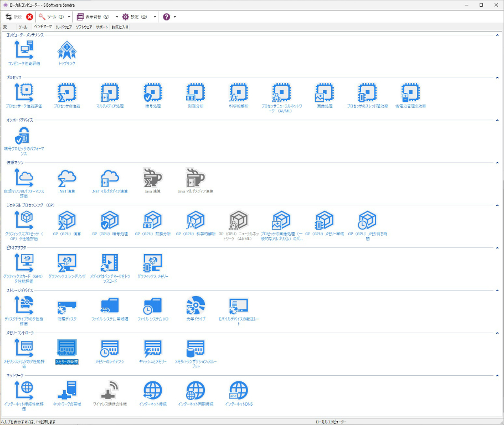Launch プロセッサの性能 arithmetic benchmark
Viewport: 504px width, 425px height.
pyautogui.click(x=67, y=95)
